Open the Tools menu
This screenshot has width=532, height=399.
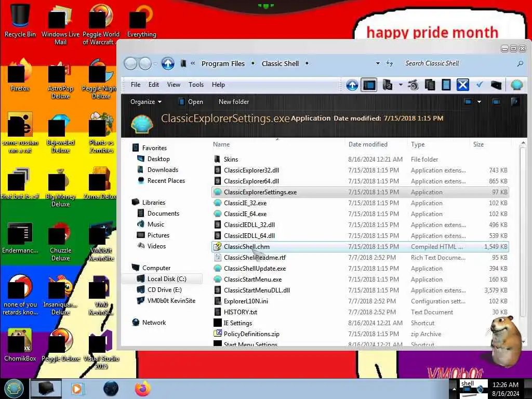(196, 85)
